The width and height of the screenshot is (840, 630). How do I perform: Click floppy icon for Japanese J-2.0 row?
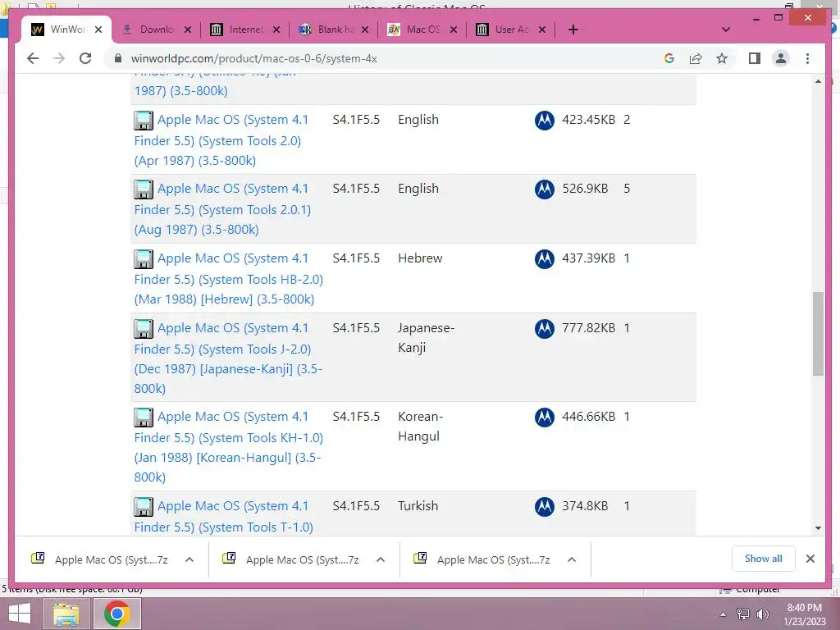tap(144, 329)
